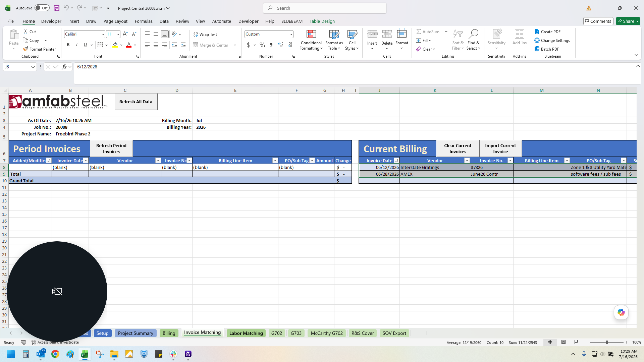
Task: Toggle the AutoSave switch
Action: 42,8
